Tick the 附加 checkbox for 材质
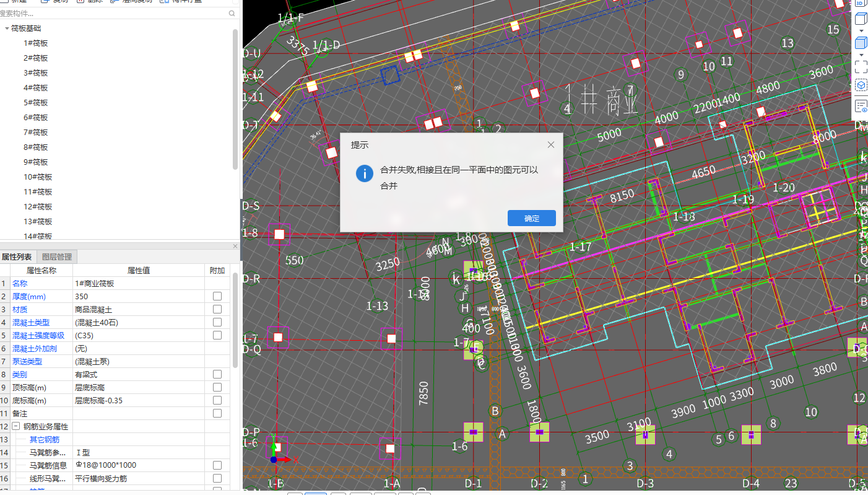 click(217, 309)
